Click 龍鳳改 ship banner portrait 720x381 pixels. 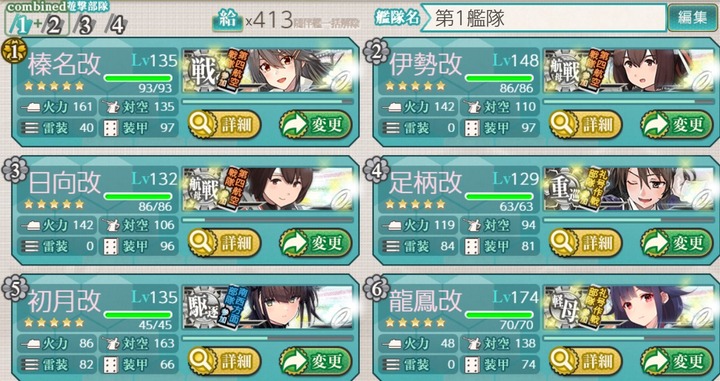coord(629,307)
